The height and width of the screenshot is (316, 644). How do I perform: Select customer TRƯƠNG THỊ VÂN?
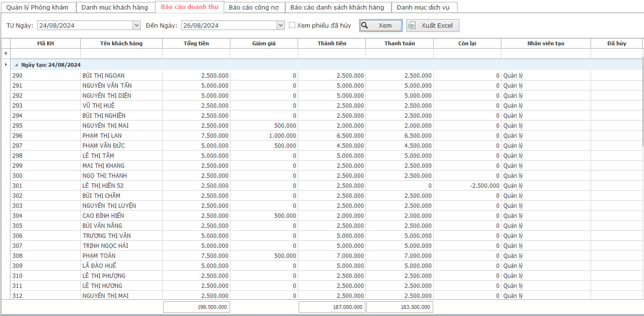point(106,235)
